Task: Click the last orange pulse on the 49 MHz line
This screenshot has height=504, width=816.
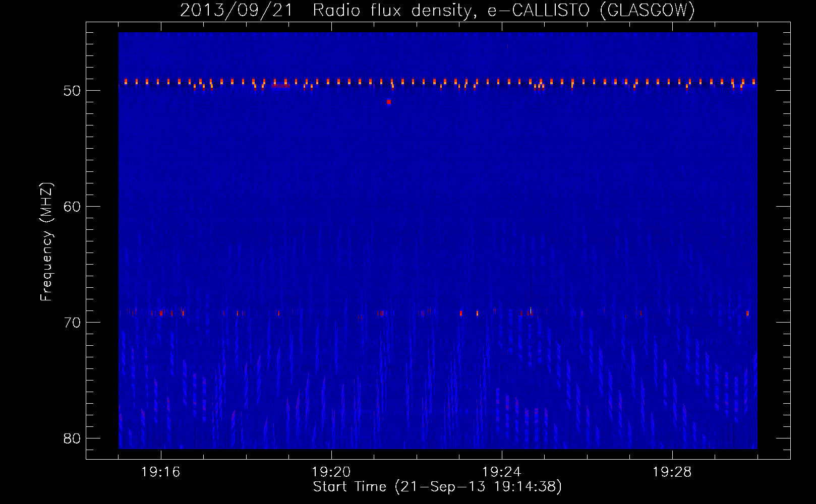Action: [753, 81]
